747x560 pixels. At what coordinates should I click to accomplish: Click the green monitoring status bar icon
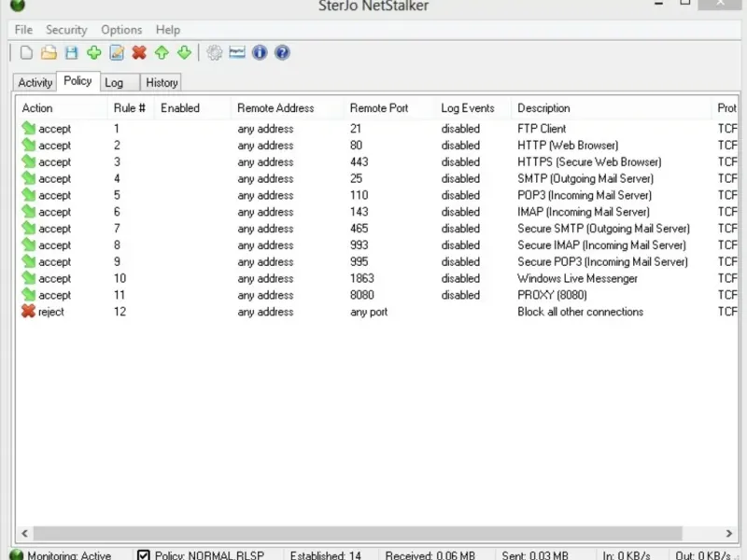(16, 554)
